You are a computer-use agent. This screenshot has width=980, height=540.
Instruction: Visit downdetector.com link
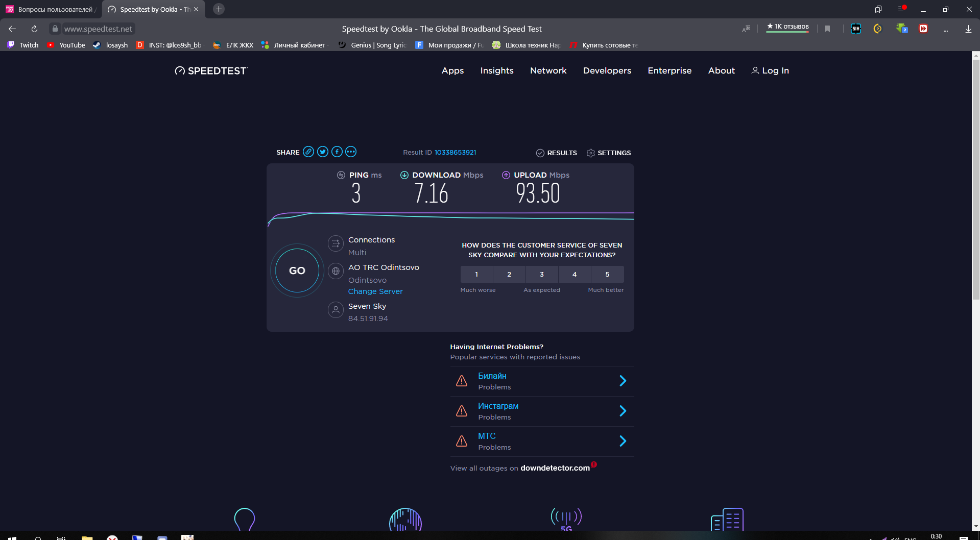(x=555, y=468)
